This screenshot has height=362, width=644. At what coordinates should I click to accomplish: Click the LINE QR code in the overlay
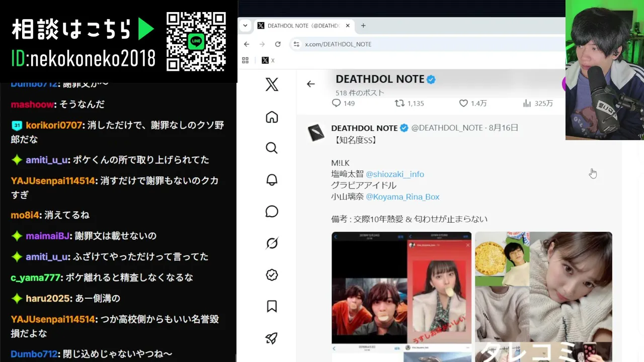(x=196, y=42)
